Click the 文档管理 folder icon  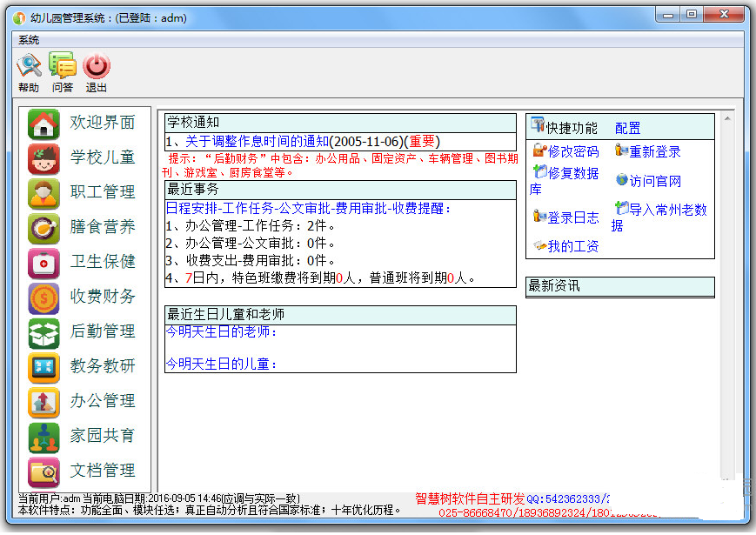43,471
